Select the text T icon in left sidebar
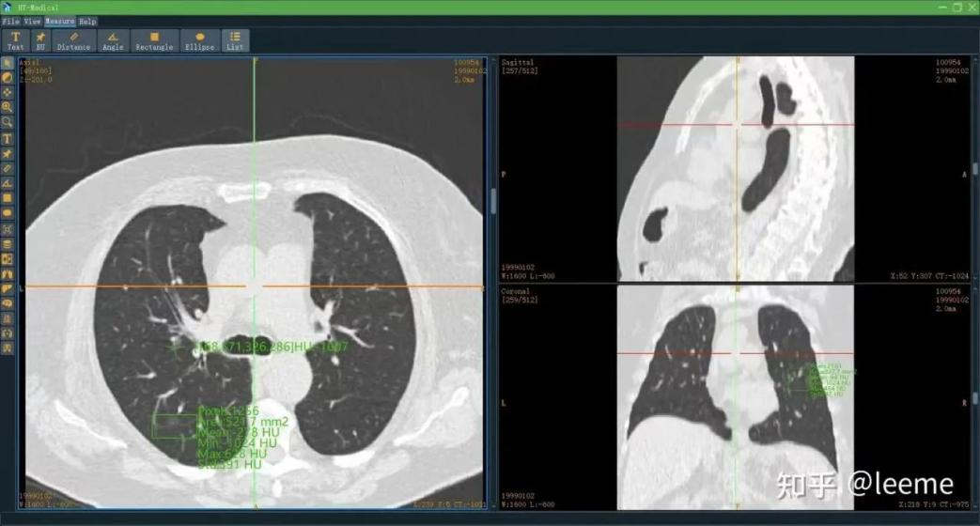Screen dimensions: 980x526 click(x=8, y=138)
